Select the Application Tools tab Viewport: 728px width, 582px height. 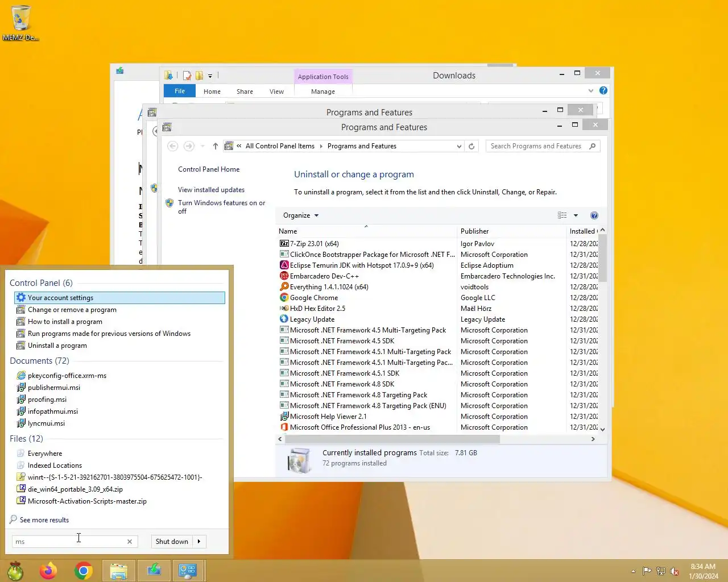(323, 77)
